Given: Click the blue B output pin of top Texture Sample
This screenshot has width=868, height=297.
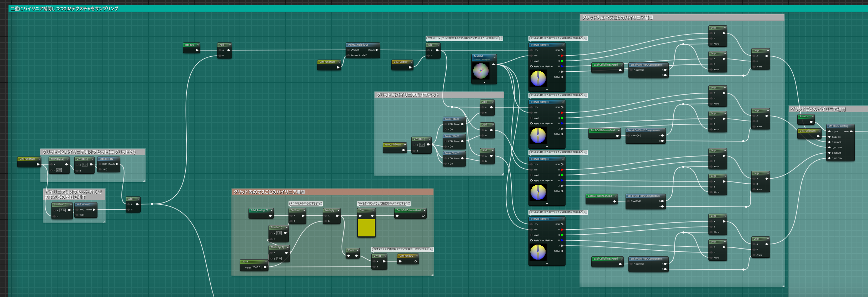Looking at the screenshot, I should coord(562,66).
